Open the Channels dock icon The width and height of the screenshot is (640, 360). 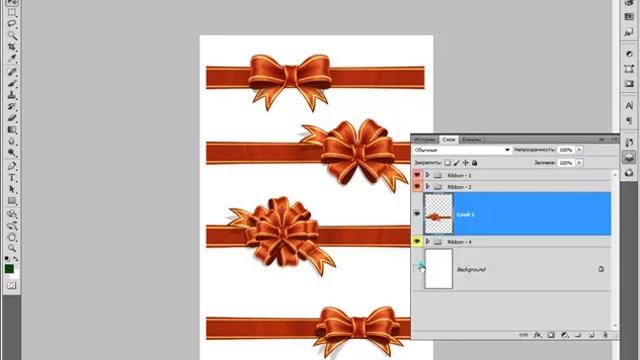[x=629, y=173]
